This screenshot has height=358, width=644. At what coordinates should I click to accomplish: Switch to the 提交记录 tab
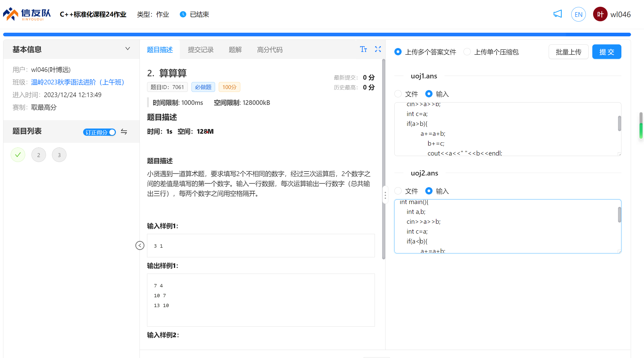[201, 49]
